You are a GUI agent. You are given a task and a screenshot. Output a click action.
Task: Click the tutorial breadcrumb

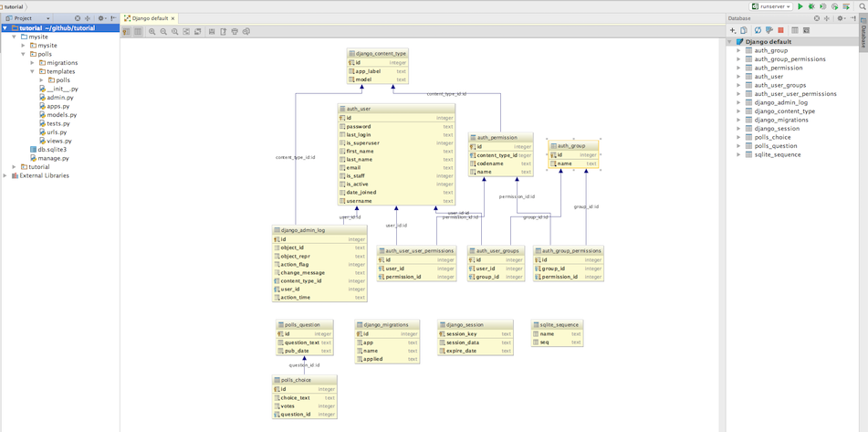14,6
